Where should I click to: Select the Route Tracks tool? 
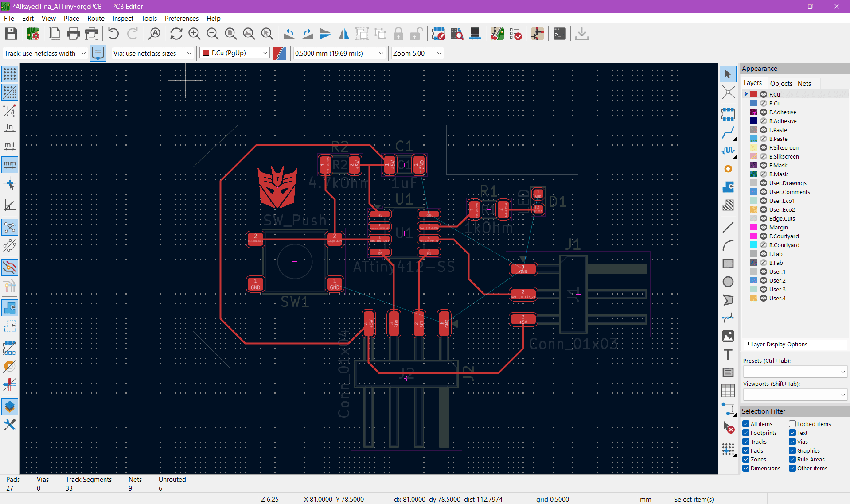tap(728, 132)
